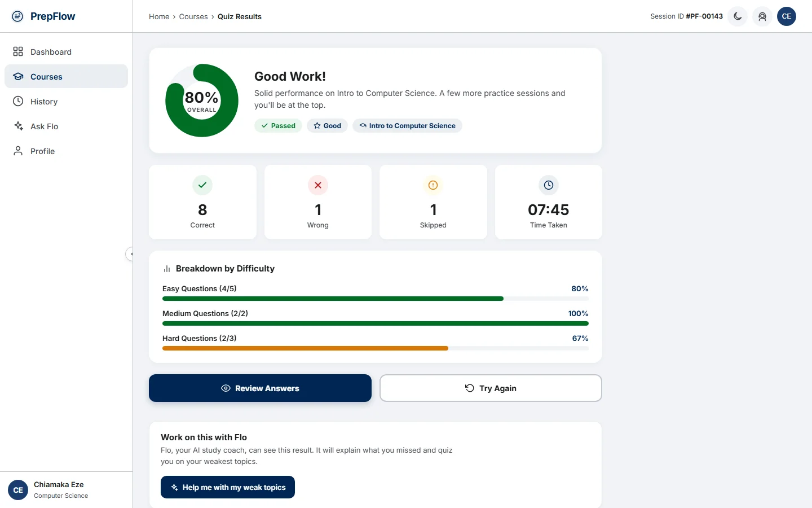Viewport: 812px width, 508px height.
Task: Open Profile in the sidebar
Action: pos(66,151)
